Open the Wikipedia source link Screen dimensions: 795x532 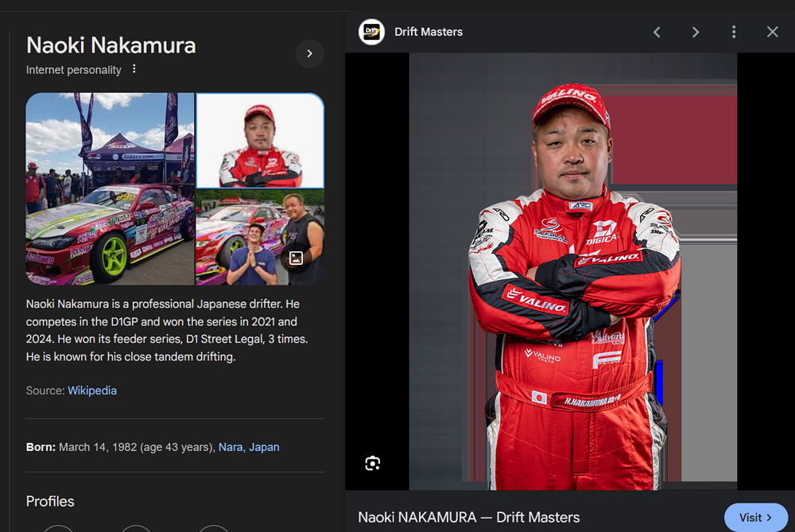tap(92, 390)
